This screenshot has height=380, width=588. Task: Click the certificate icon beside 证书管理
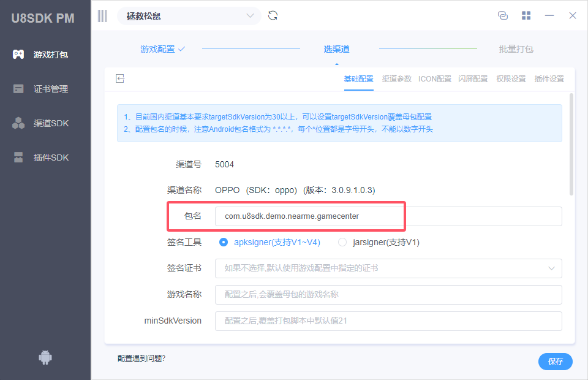click(18, 89)
